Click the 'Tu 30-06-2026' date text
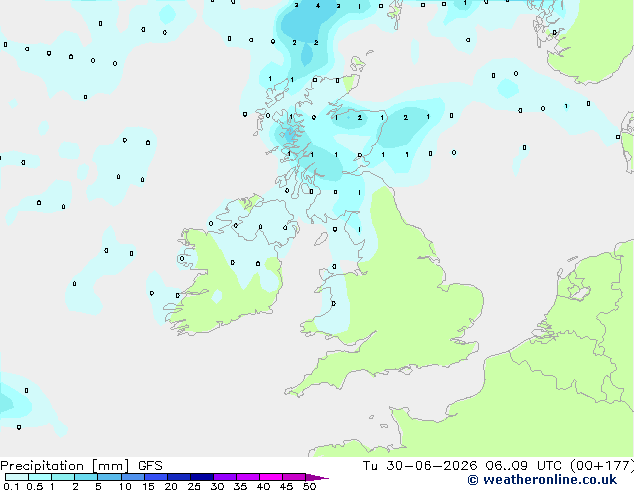Viewport: 634px width, 490px height. pyautogui.click(x=420, y=466)
